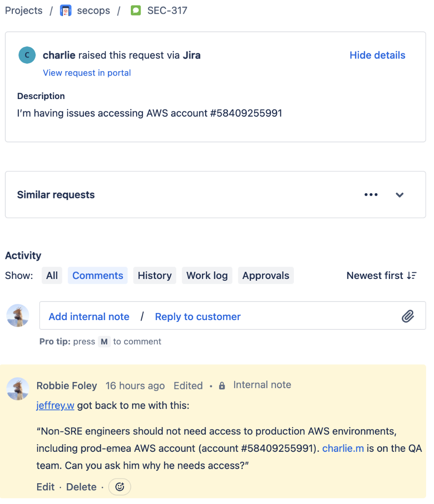Open the Similar requests more options menu
434x504 pixels.
pyautogui.click(x=371, y=195)
